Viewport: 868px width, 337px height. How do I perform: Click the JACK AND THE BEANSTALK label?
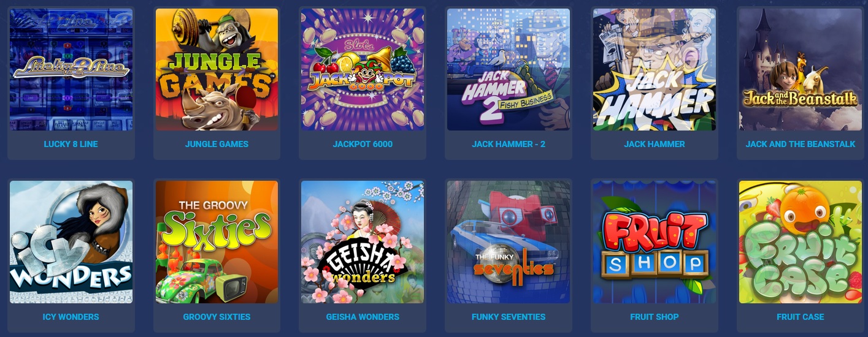click(x=801, y=144)
